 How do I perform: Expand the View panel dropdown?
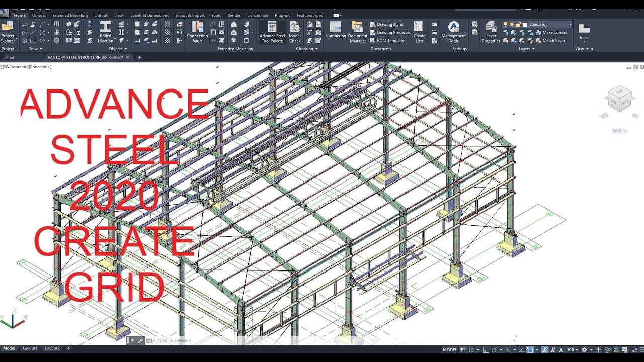[582, 49]
